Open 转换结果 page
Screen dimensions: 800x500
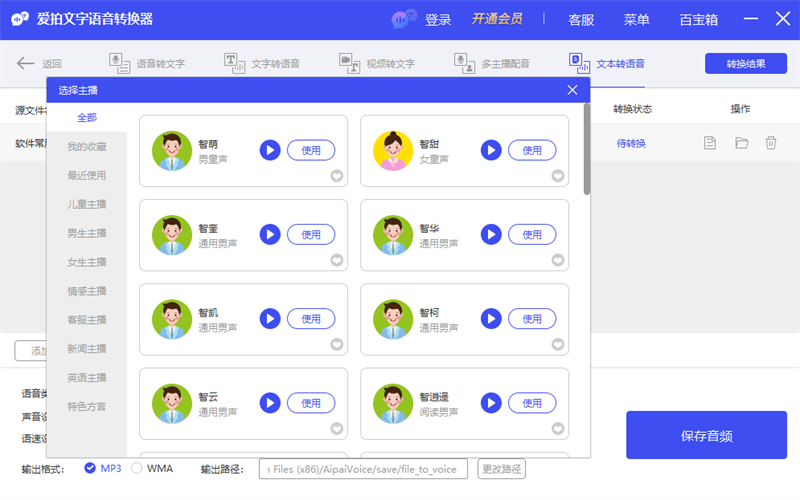[745, 64]
